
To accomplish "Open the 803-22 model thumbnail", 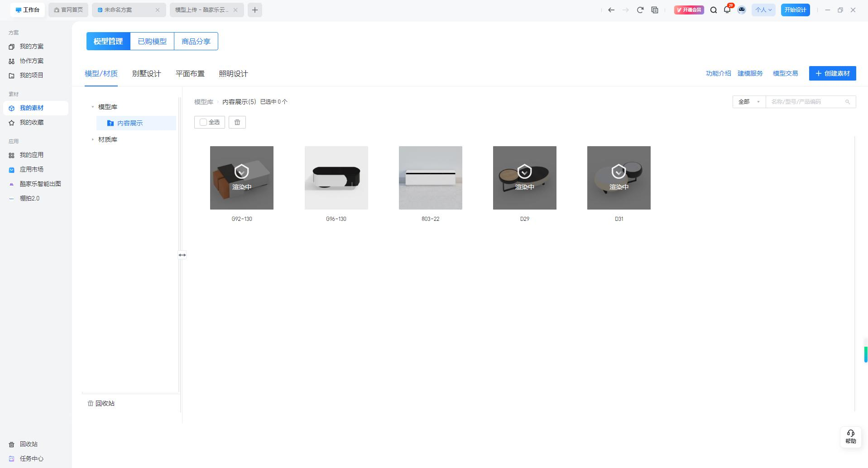I will [x=431, y=178].
